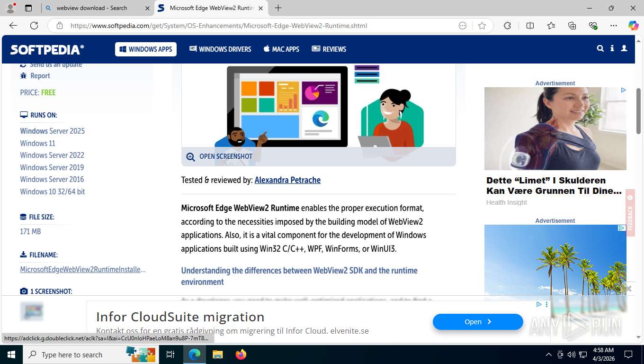Click Windows Server 2022 link
Image resolution: width=644 pixels, height=364 pixels.
(x=52, y=155)
